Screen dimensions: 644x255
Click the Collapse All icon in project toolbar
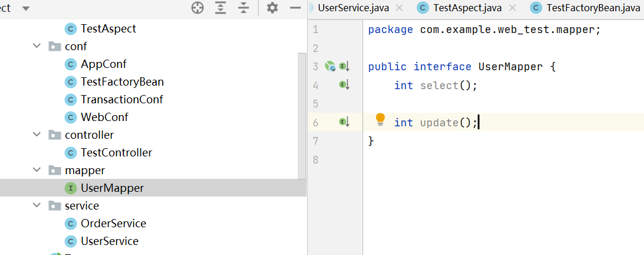244,8
